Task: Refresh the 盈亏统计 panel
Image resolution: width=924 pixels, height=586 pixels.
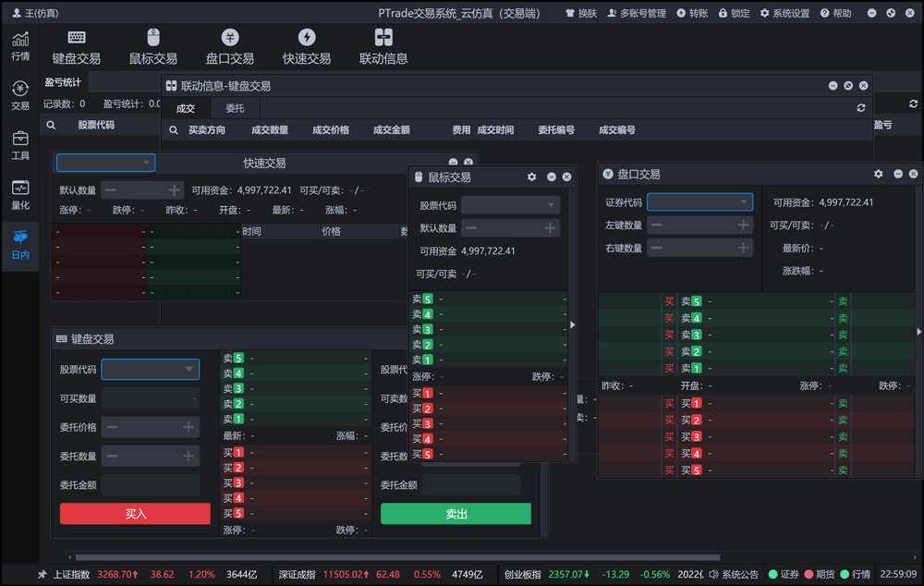Action: click(914, 104)
